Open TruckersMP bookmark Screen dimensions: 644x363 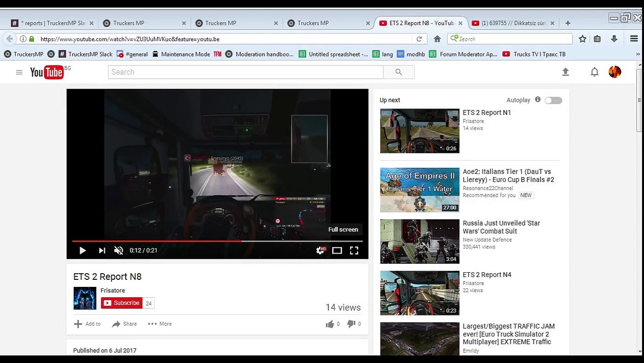pos(24,54)
